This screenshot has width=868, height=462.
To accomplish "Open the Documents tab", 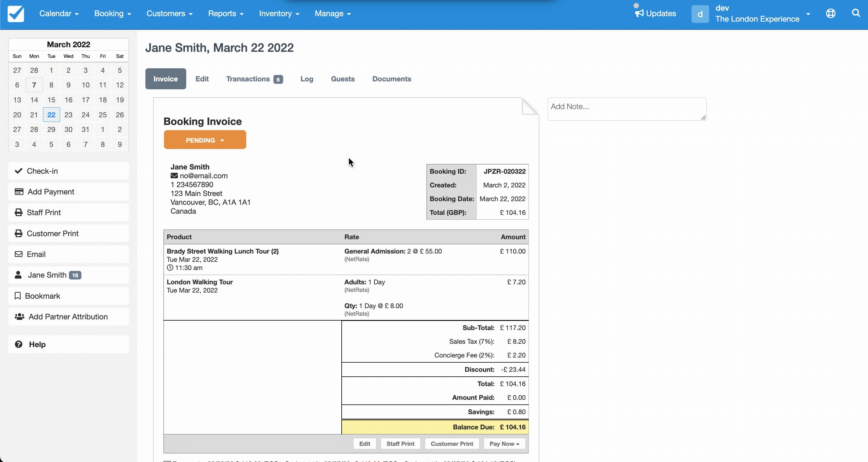I will pyautogui.click(x=392, y=79).
